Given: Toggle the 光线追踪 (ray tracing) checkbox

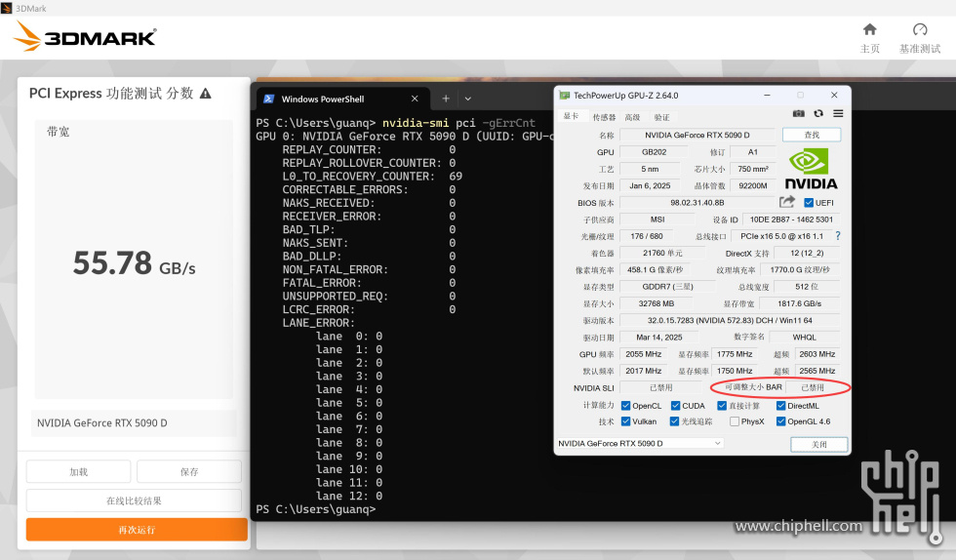Looking at the screenshot, I should tap(674, 421).
